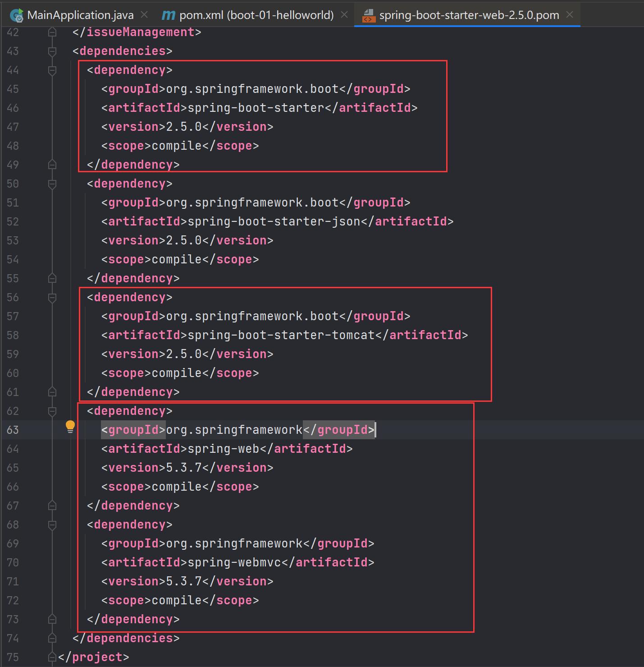Collapse the issueManagement fold at line 42

tap(52, 32)
